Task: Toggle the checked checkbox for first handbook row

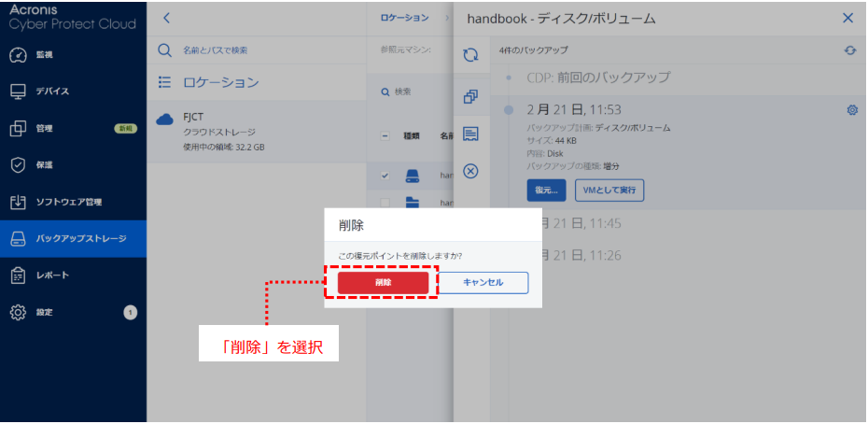Action: [x=385, y=175]
